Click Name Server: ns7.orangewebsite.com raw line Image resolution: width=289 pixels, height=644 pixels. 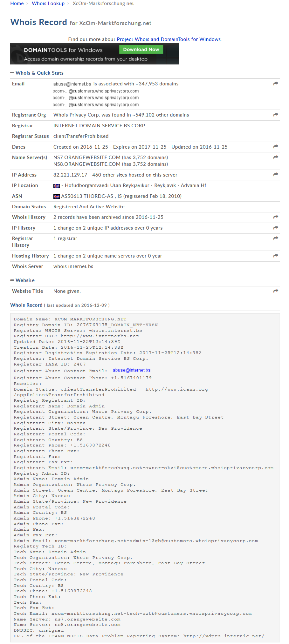(67, 619)
